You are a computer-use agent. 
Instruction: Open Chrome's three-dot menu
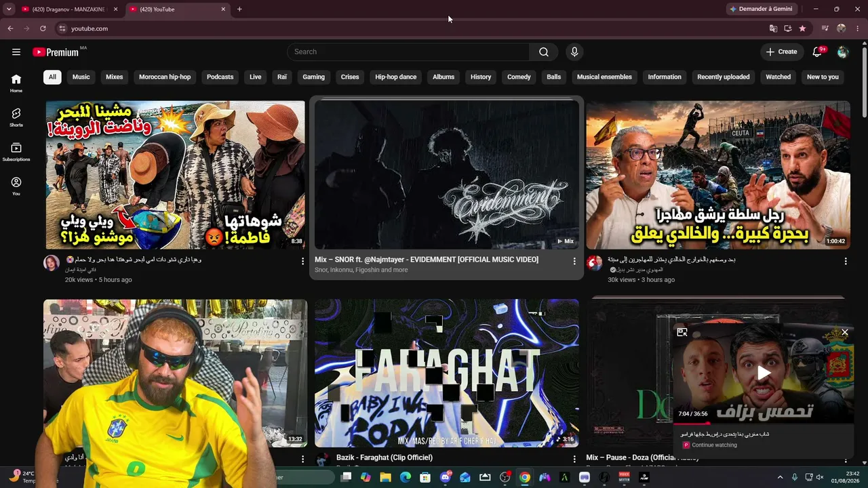(x=857, y=28)
